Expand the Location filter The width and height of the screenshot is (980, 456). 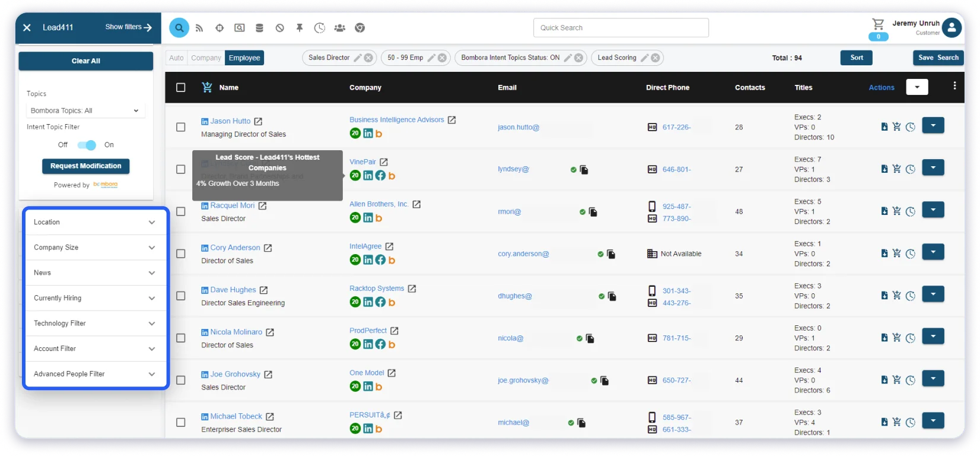pos(96,222)
